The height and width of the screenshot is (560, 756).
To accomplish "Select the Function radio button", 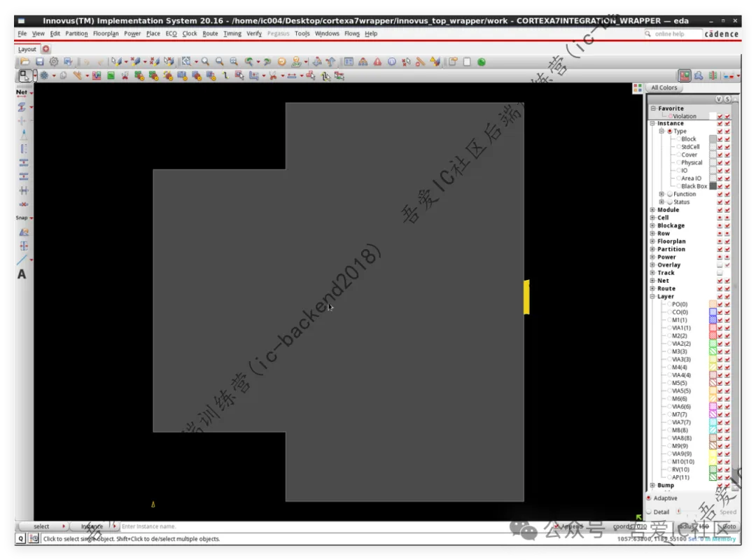I will click(x=670, y=194).
